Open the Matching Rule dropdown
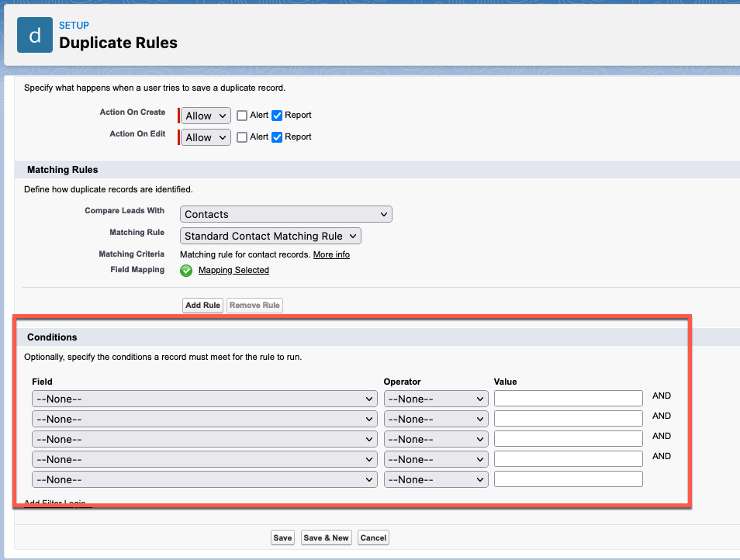This screenshot has height=560, width=740. (x=271, y=236)
